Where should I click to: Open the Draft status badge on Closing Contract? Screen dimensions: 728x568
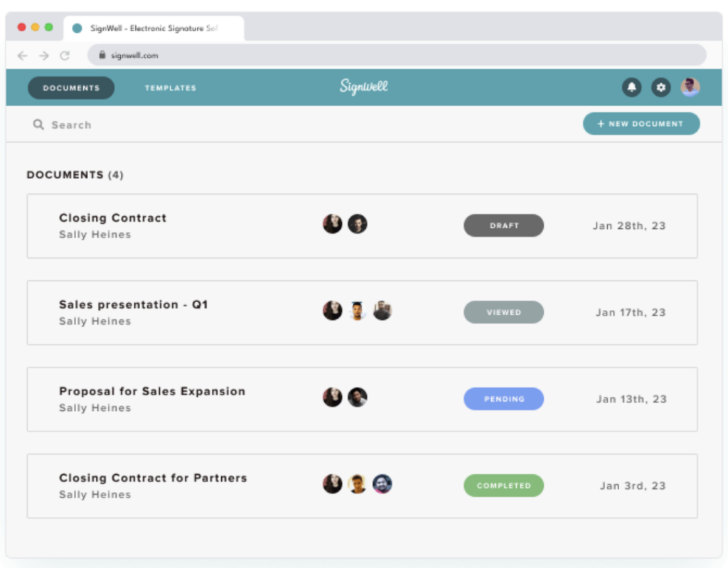[503, 225]
